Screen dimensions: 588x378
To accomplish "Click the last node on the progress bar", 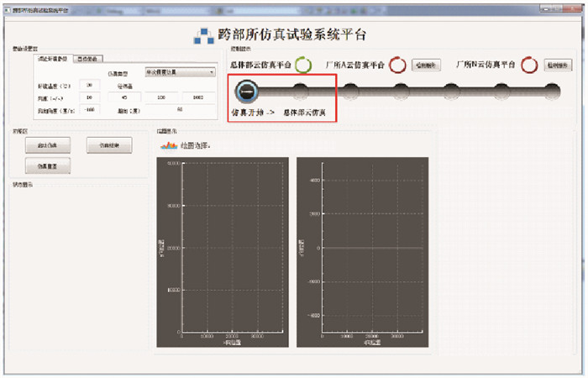I will coord(552,89).
